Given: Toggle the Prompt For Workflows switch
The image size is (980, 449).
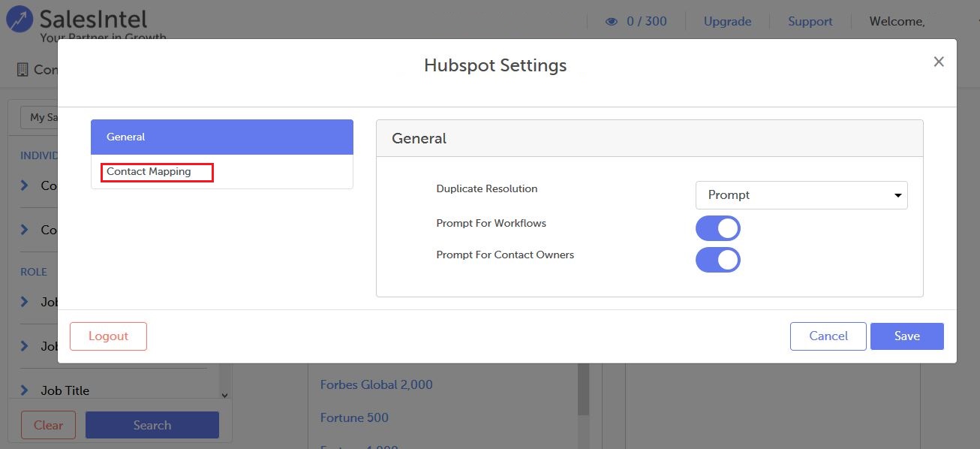Looking at the screenshot, I should click(718, 228).
